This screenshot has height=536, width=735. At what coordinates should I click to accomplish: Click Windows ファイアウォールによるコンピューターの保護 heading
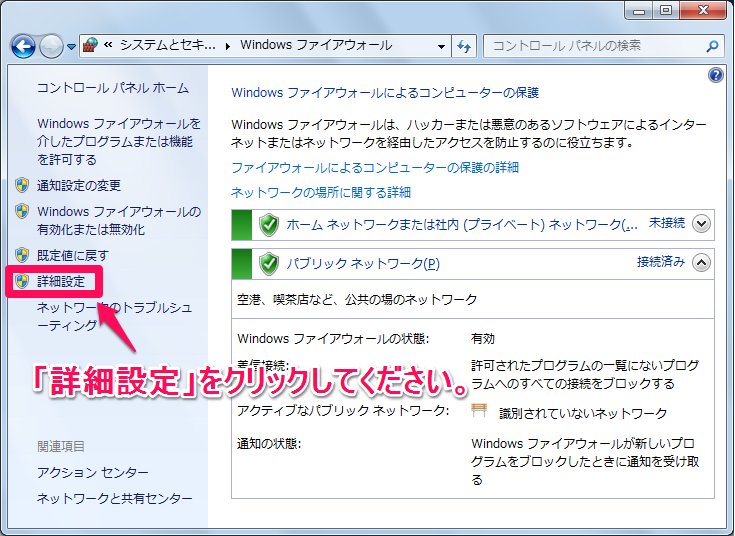tap(385, 93)
